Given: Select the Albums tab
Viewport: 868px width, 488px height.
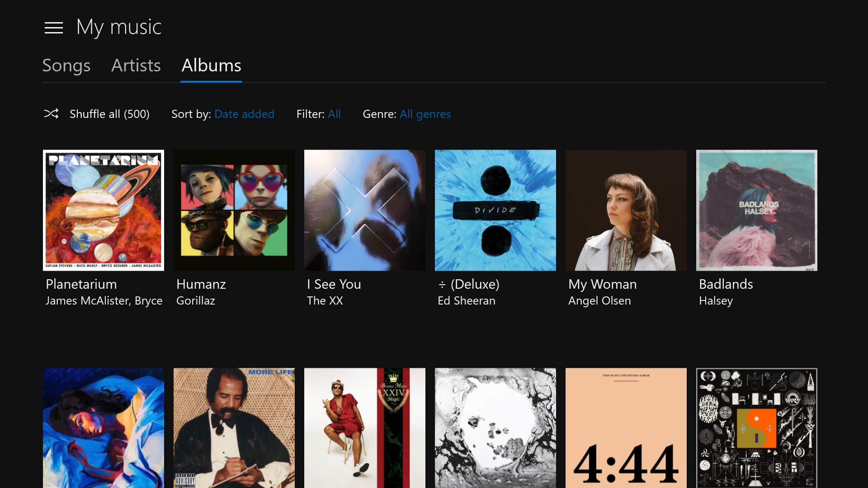Looking at the screenshot, I should pos(211,66).
